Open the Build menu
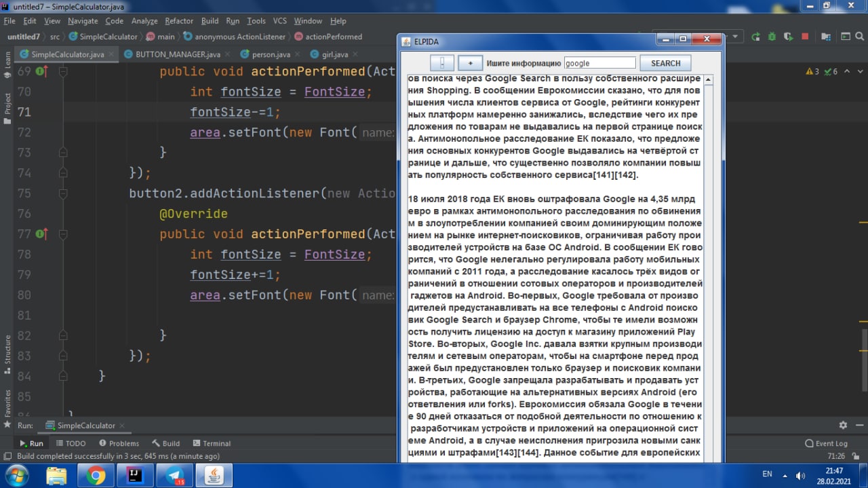Screen dimensions: 868x488 210,21
